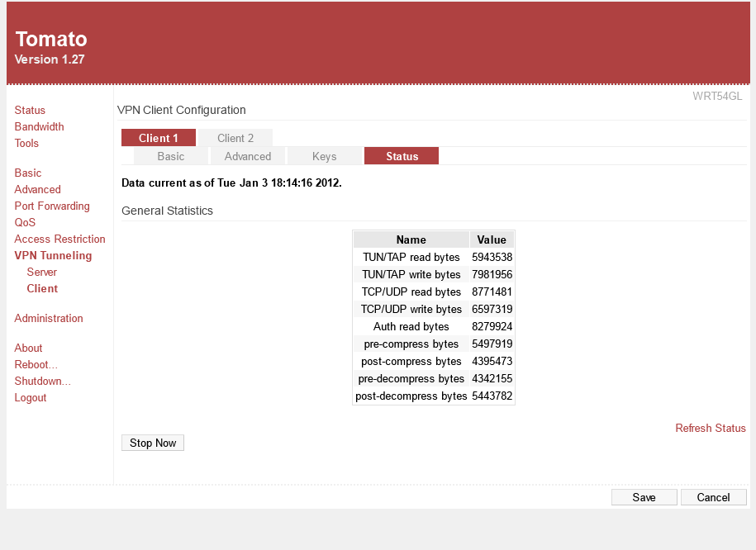The width and height of the screenshot is (756, 550).
Task: Switch to the Client 2 tab
Action: pos(235,138)
